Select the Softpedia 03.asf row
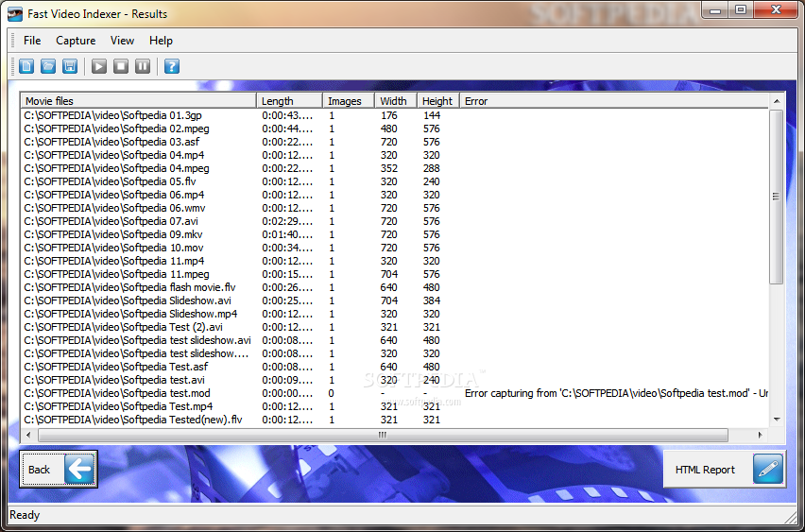Image resolution: width=805 pixels, height=532 pixels. 395,142
